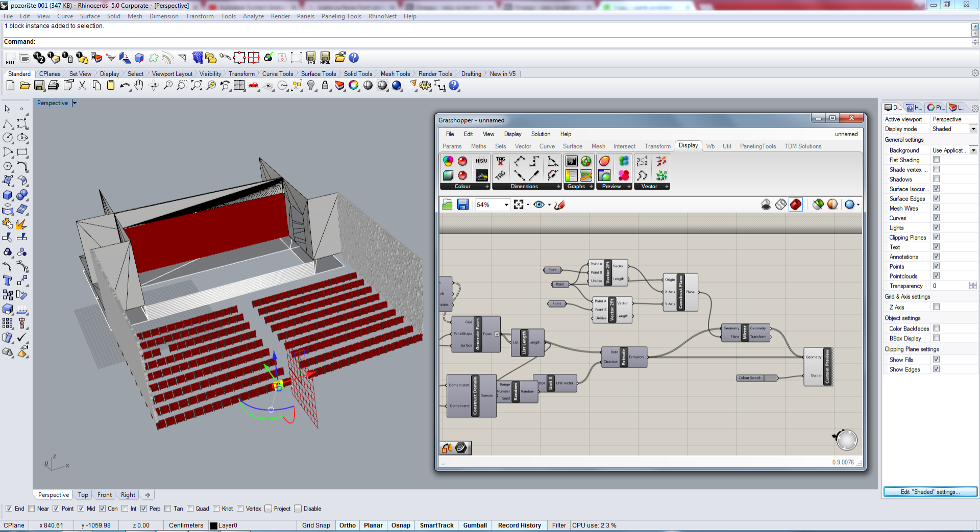Image resolution: width=980 pixels, height=532 pixels.
Task: Click the Grasshopper open file icon
Action: (x=448, y=205)
